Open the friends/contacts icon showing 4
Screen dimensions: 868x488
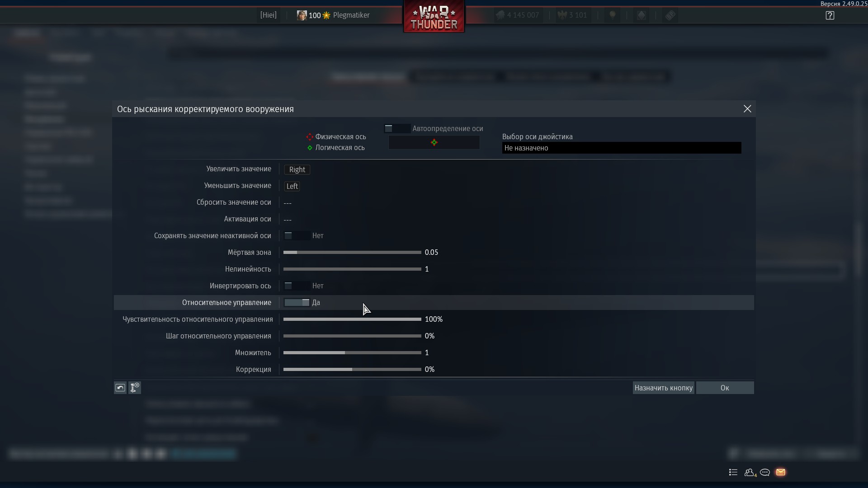tap(750, 472)
